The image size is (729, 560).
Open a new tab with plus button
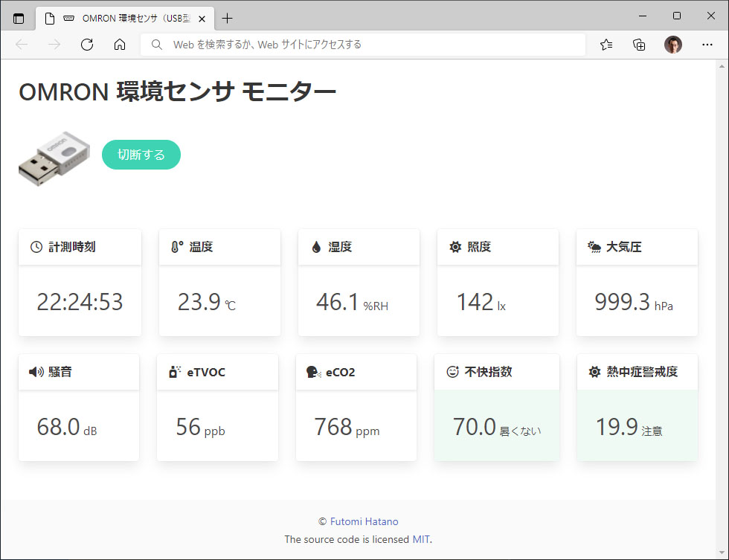(227, 18)
